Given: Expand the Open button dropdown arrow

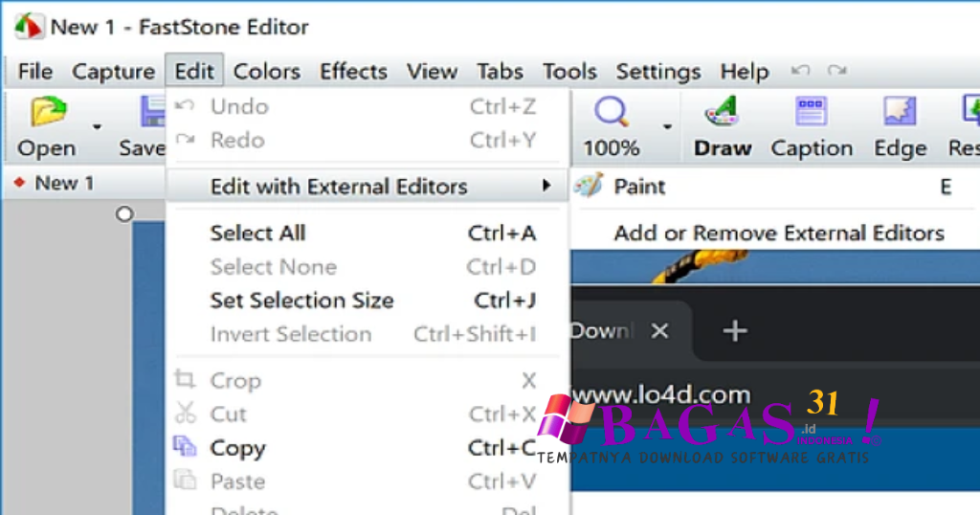Looking at the screenshot, I should [x=97, y=127].
